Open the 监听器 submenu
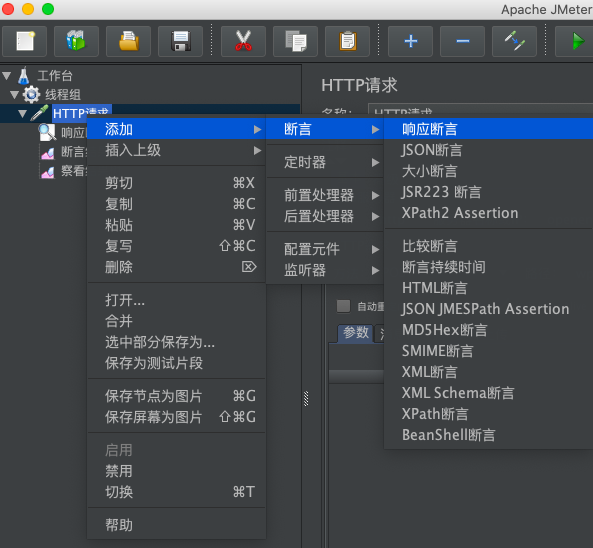The height and width of the screenshot is (548, 593). click(325, 270)
